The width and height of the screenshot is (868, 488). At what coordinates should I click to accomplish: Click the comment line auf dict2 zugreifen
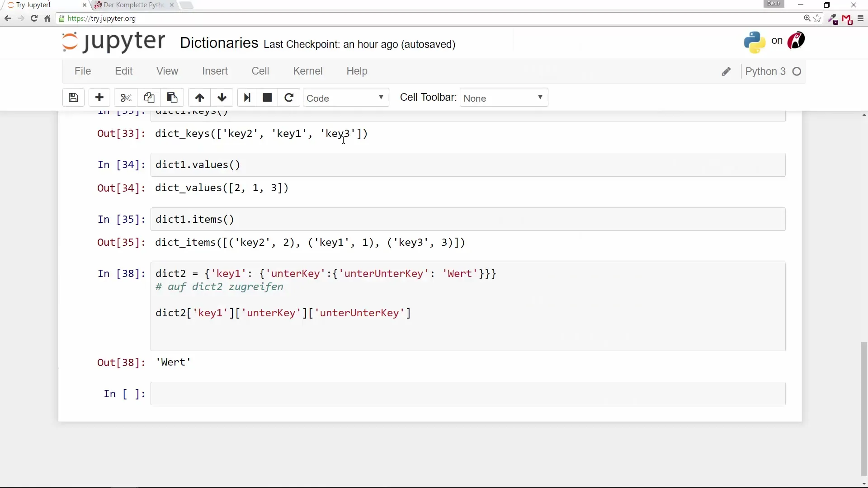point(219,287)
